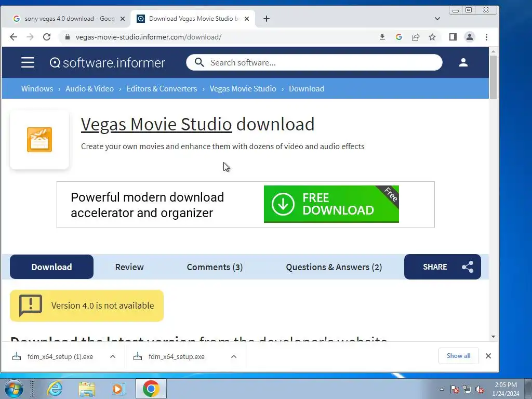The width and height of the screenshot is (532, 399).
Task: Open the Chrome three-dot menu
Action: (x=486, y=37)
